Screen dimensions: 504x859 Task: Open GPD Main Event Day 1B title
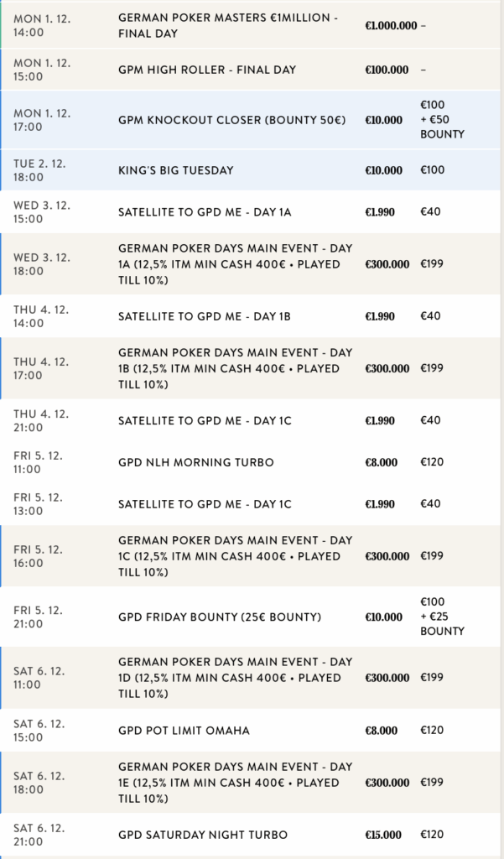(235, 368)
